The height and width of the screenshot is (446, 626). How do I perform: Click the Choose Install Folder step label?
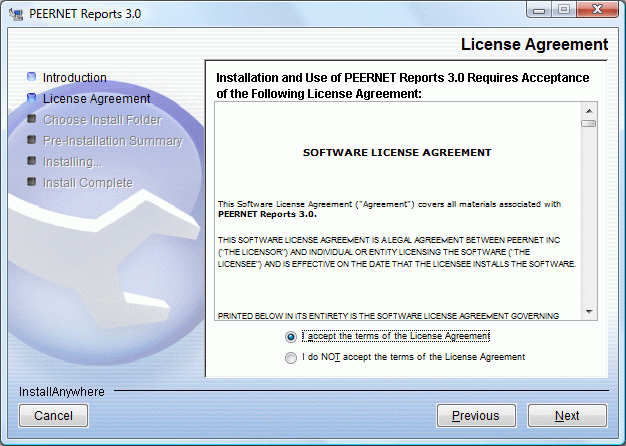pos(102,120)
